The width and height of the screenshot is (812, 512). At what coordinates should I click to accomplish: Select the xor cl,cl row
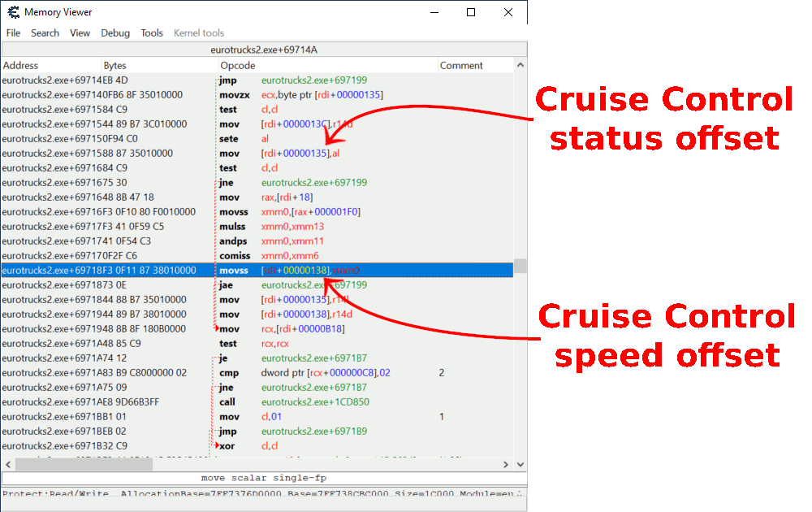coord(257,445)
